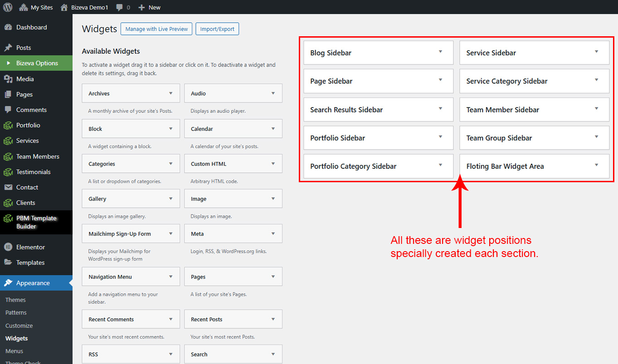The height and width of the screenshot is (364, 618).
Task: Open Customize under Appearance
Action: click(19, 325)
